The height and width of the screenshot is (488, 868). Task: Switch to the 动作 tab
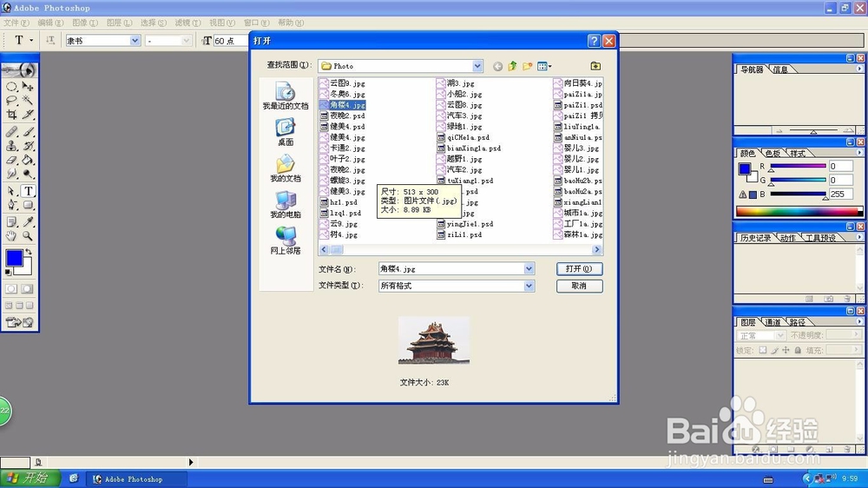(x=788, y=238)
